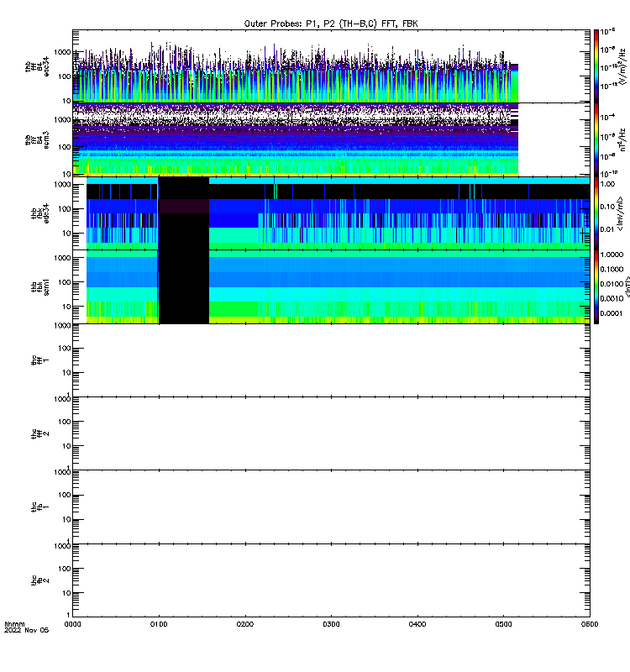Click the empty thc fff 1 plot panel
Viewport: 630px width, 672px height.
point(331,360)
